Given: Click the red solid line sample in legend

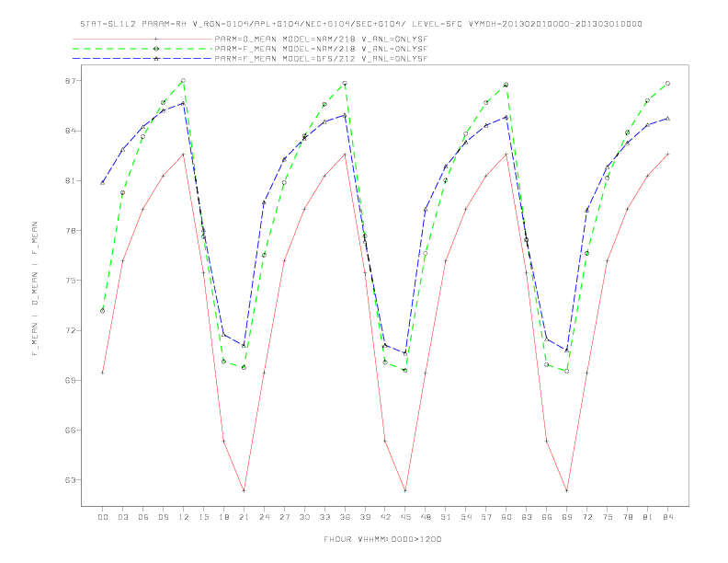Looking at the screenshot, I should pos(142,39).
